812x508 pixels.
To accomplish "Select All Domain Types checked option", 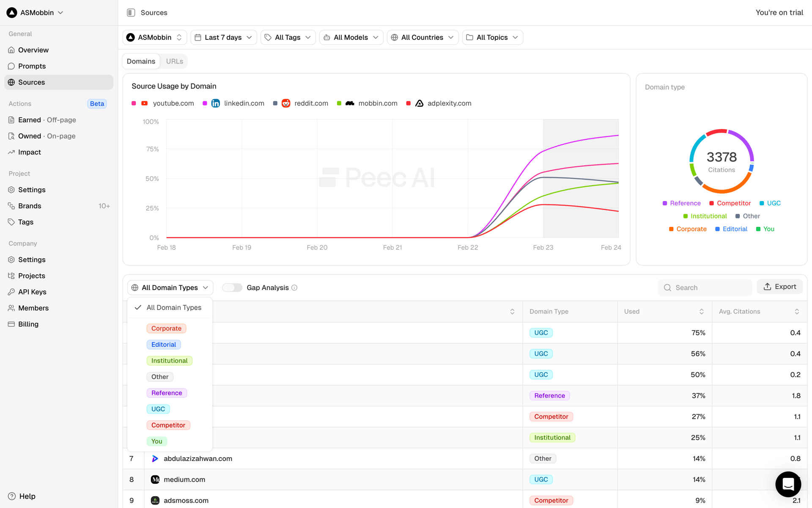I will (x=170, y=307).
